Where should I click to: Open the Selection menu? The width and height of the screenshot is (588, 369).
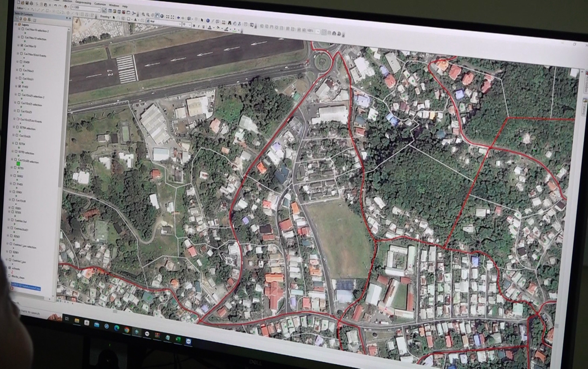click(x=67, y=1)
